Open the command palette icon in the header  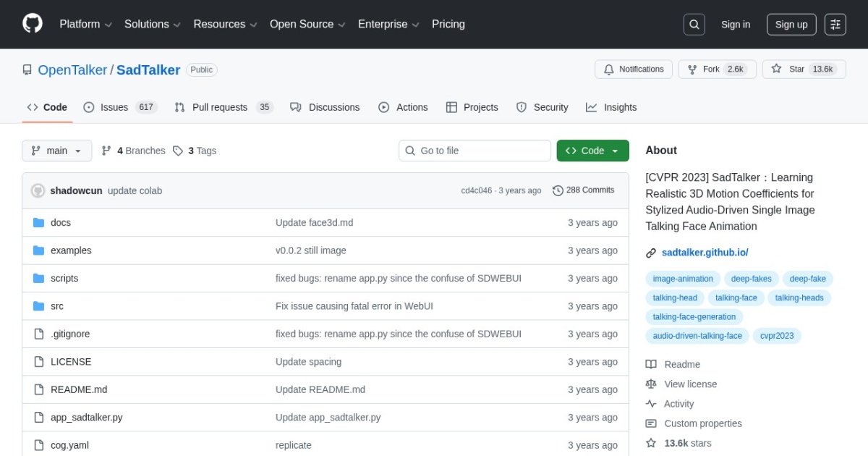tap(835, 24)
